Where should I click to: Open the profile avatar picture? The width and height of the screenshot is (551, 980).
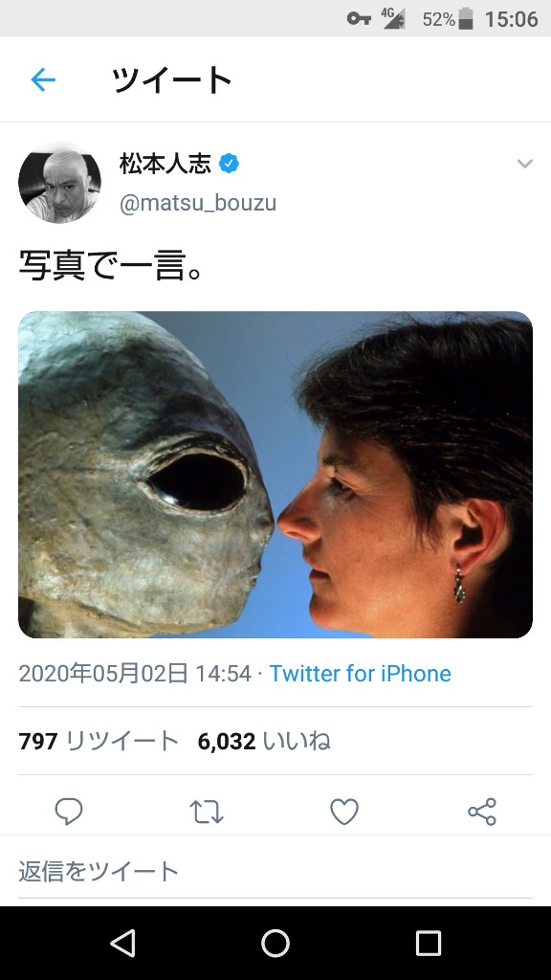click(59, 183)
